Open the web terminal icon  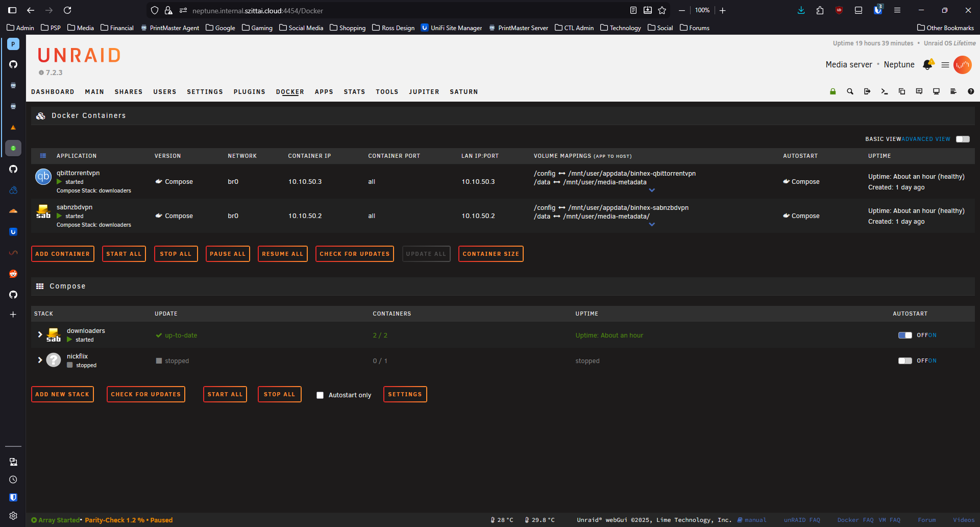[x=885, y=91]
